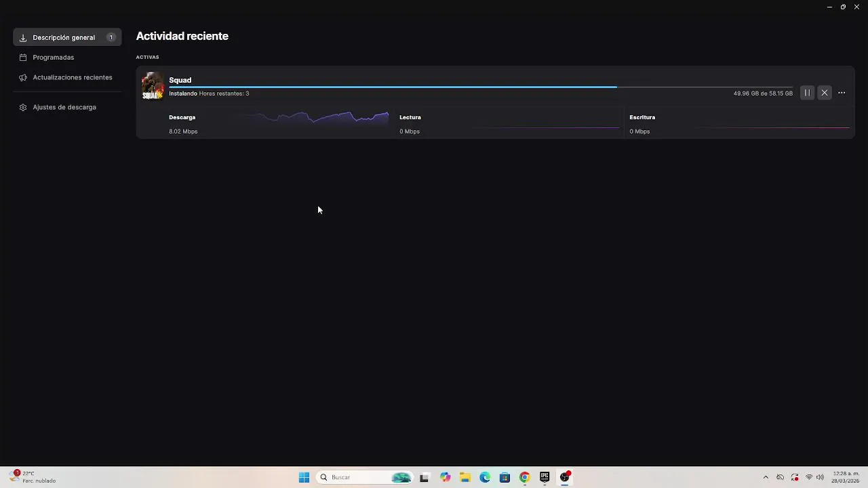Click the Squad title text
This screenshot has width=868, height=488.
click(x=180, y=80)
